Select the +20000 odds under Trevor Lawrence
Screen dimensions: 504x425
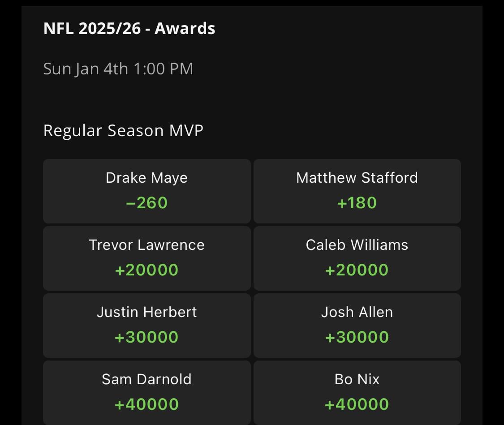click(x=146, y=270)
